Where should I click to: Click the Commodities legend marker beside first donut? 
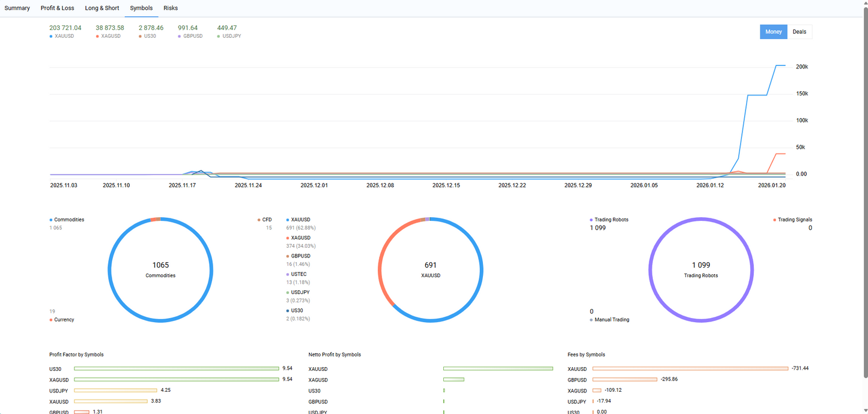point(51,220)
